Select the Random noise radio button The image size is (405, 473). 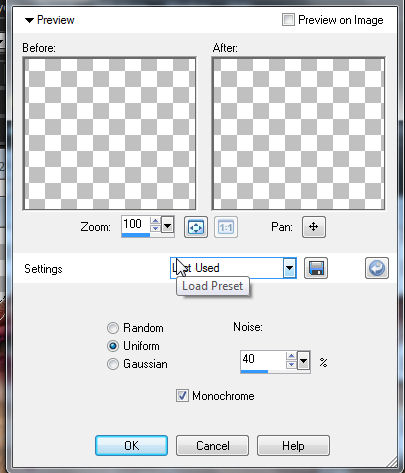pyautogui.click(x=113, y=328)
